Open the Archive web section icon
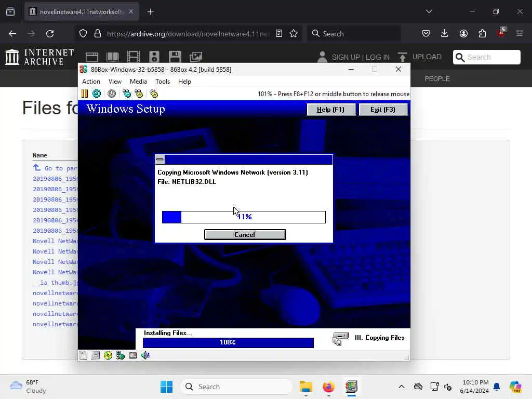Screen dimensions: 532x399 (x=91, y=57)
